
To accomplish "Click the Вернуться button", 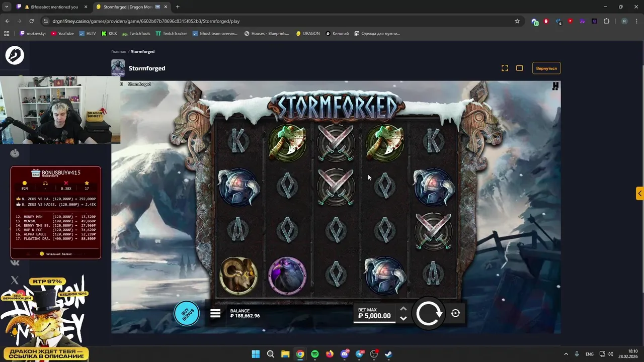I will pyautogui.click(x=546, y=68).
